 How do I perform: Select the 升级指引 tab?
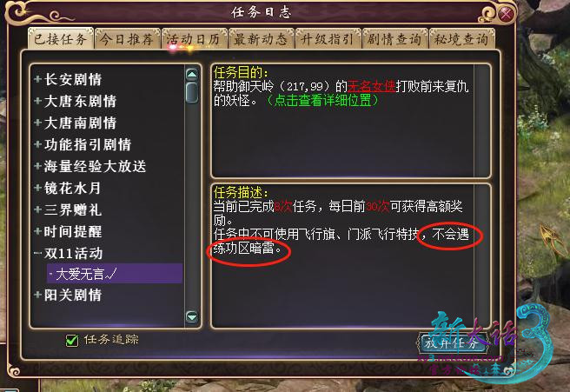[328, 38]
